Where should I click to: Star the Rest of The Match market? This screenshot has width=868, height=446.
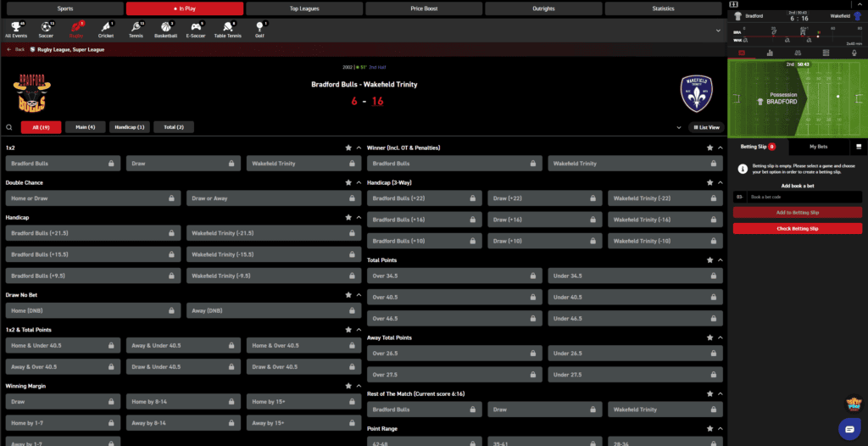click(x=709, y=394)
